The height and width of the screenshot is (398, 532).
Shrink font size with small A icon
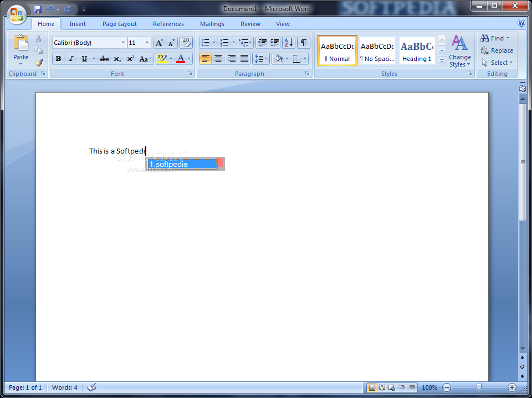pyautogui.click(x=172, y=43)
